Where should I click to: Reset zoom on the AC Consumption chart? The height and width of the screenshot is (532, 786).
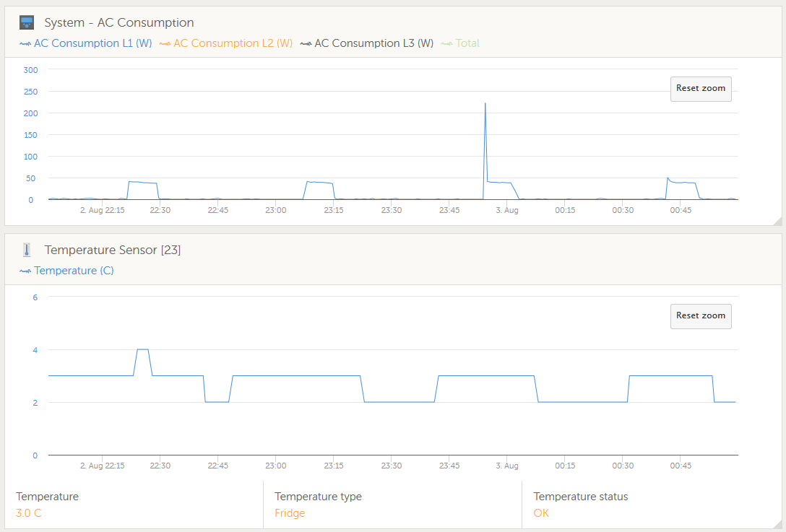coord(700,89)
